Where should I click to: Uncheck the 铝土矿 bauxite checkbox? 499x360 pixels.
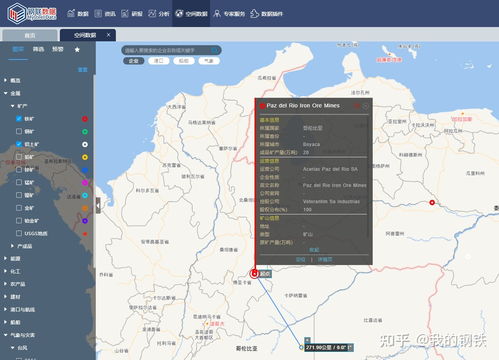[19, 144]
